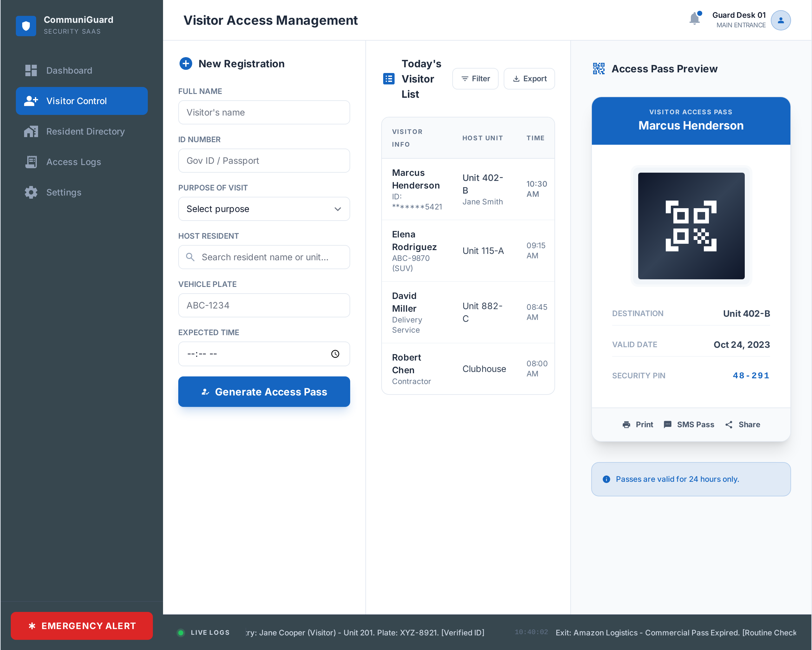Trigger the Emergency Alert button

82,626
